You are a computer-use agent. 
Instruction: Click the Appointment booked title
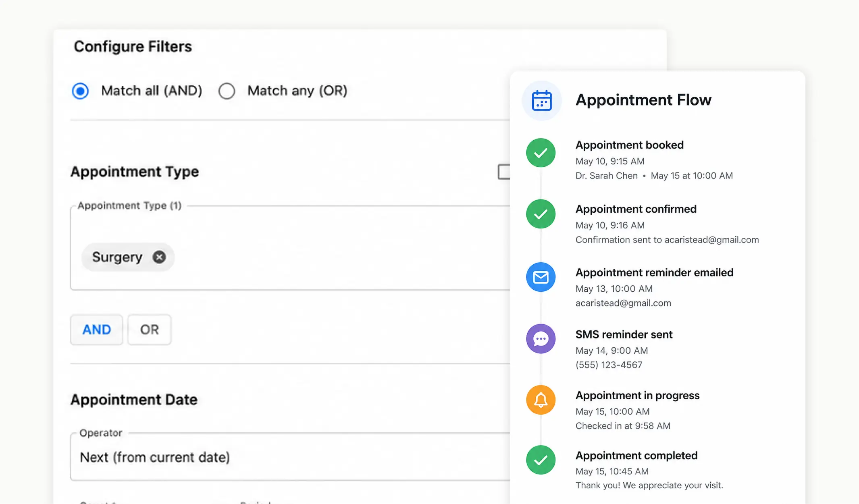[x=629, y=145]
